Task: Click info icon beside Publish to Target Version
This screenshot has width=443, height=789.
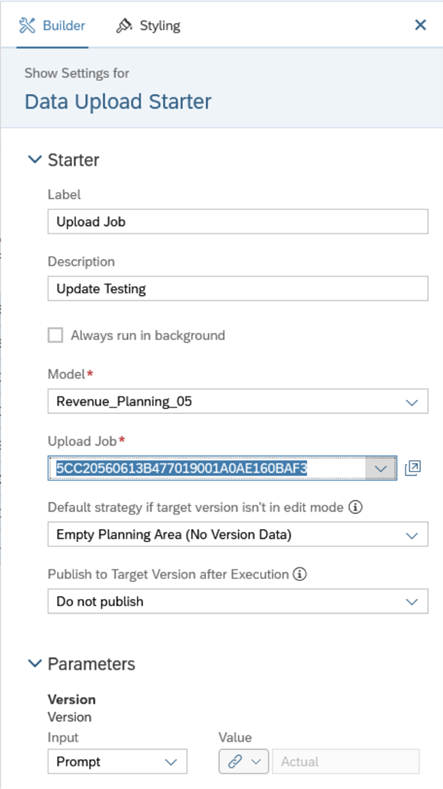Action: tap(300, 574)
